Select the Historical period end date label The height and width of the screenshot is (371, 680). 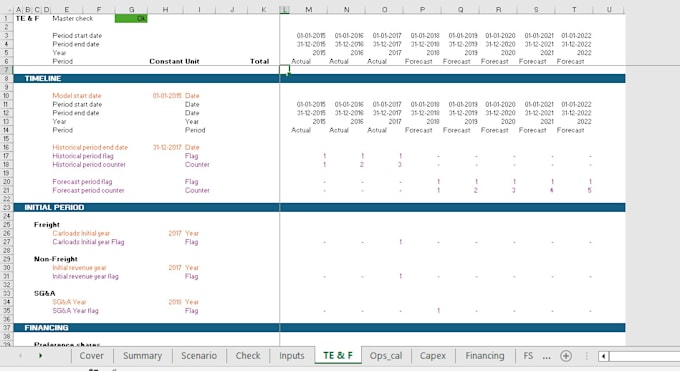click(90, 147)
